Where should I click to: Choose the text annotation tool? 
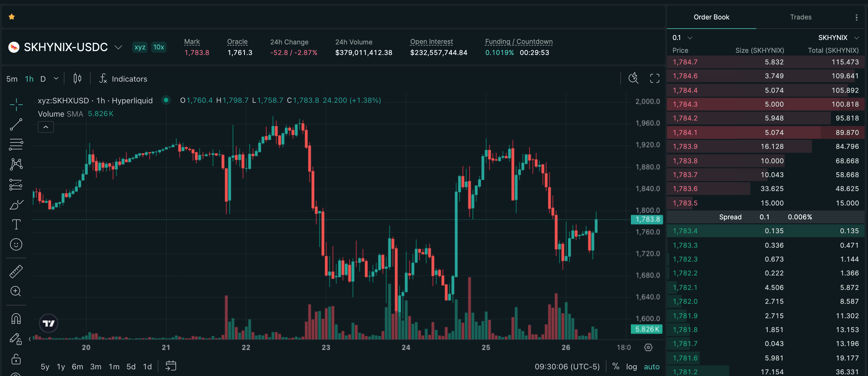click(x=16, y=224)
